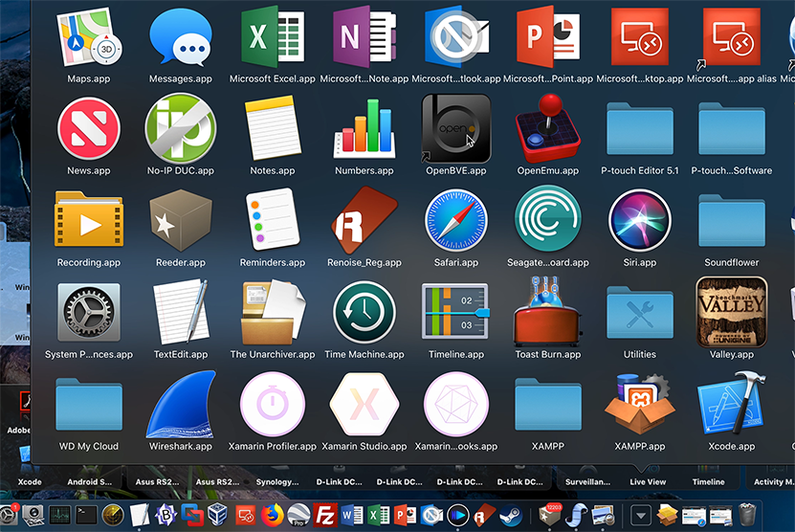Launch Siri.app
The width and height of the screenshot is (795, 532).
(x=639, y=220)
